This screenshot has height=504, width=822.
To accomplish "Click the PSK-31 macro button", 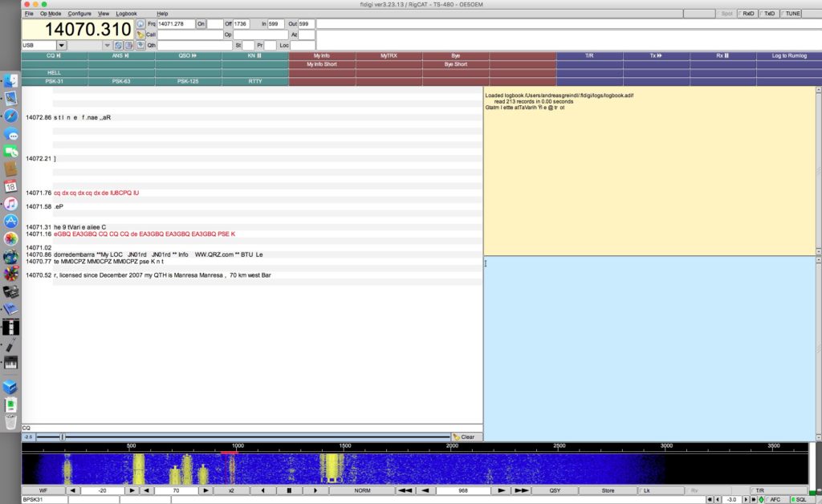I will 55,81.
